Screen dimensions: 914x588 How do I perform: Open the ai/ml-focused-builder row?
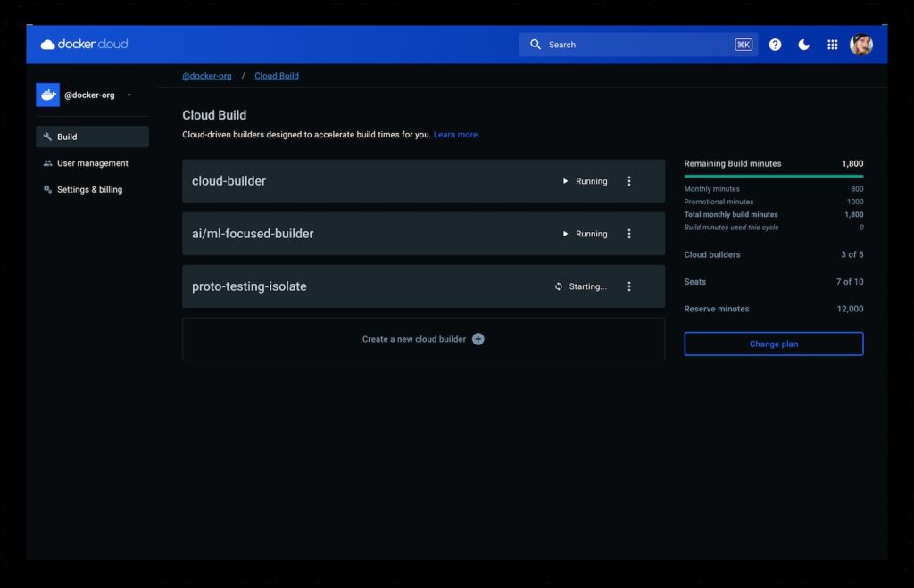423,234
